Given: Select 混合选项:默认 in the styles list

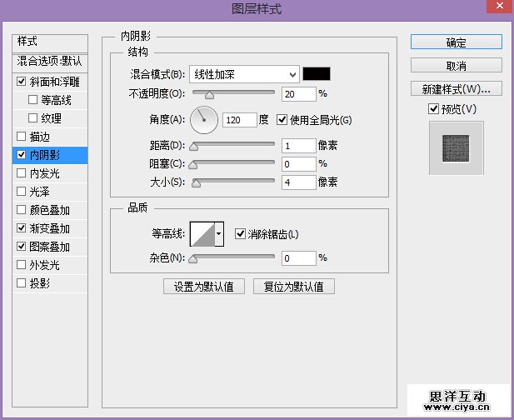Looking at the screenshot, I should tap(51, 62).
